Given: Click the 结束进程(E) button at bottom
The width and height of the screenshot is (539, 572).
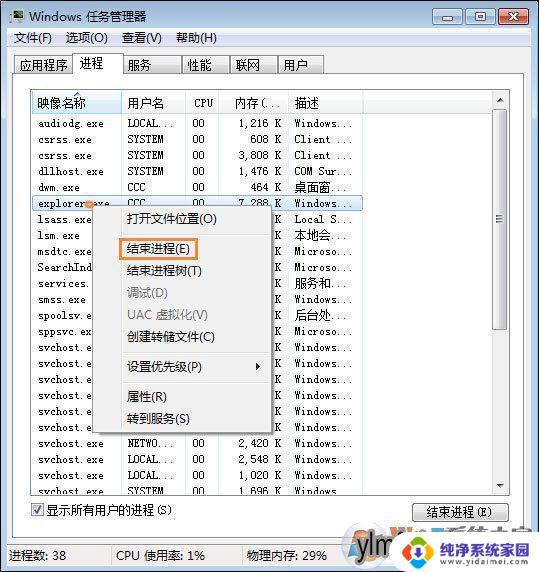Looking at the screenshot, I should click(x=460, y=512).
